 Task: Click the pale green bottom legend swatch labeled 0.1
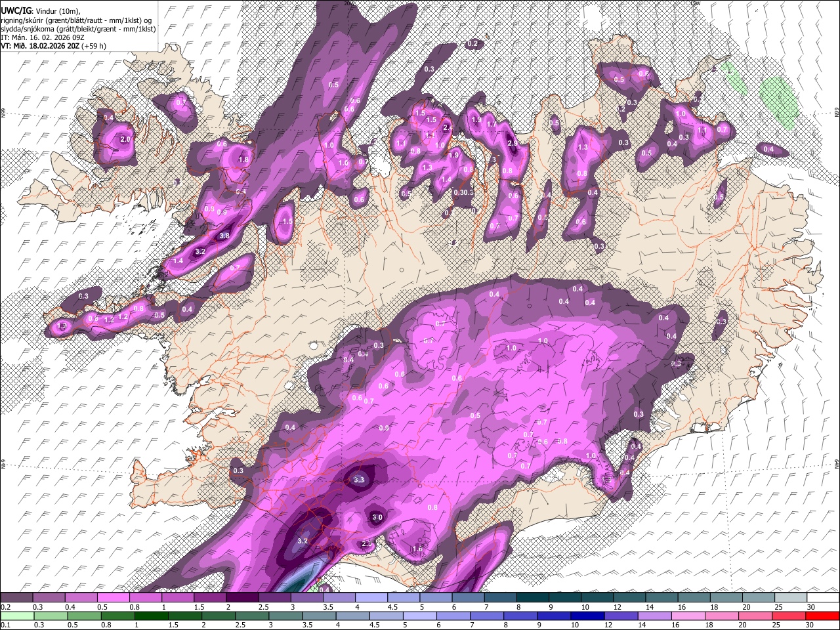(16, 616)
